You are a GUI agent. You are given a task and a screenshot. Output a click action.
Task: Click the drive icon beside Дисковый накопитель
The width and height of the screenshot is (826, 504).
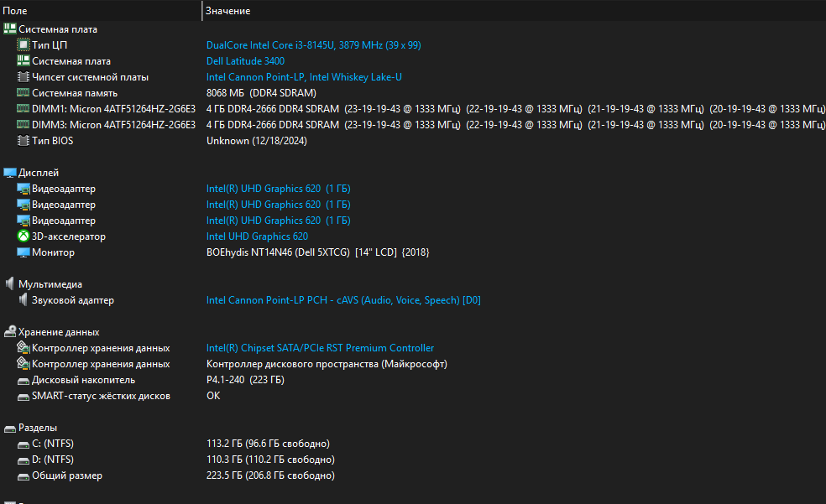(x=24, y=380)
